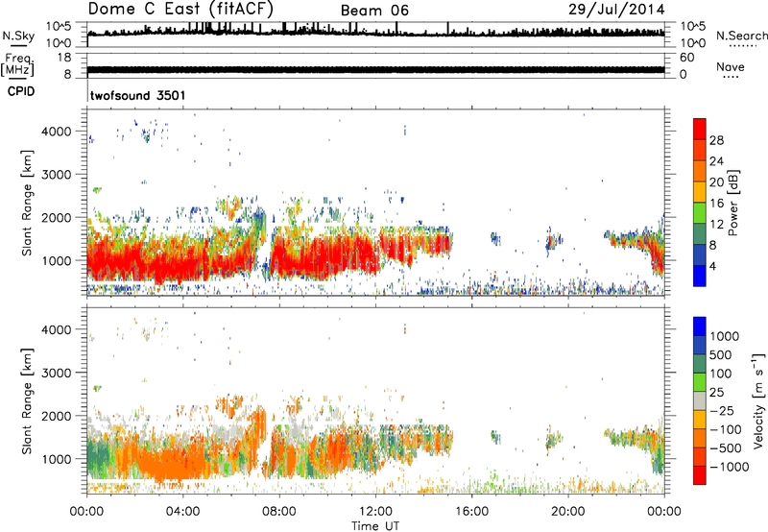The height and width of the screenshot is (532, 768).
Task: Click the '4' label on the power colorbar
Action: pos(712,266)
